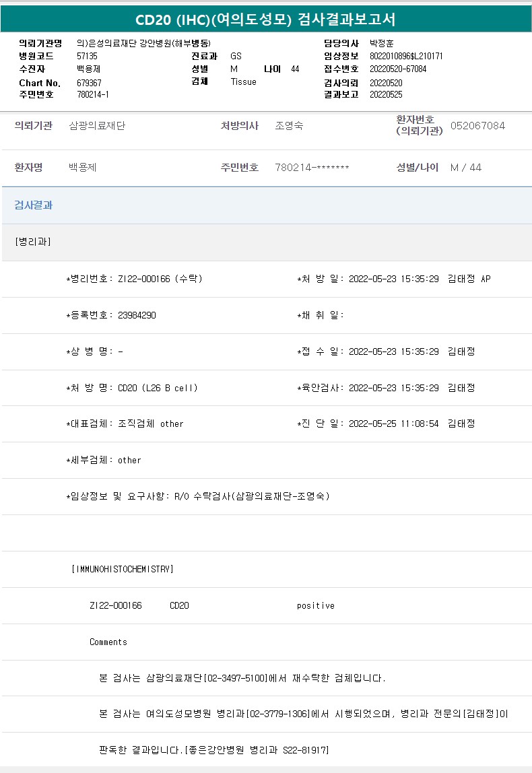Viewport: 532px width, 773px height.
Task: Click the 환자번호 value 052067084
Action: [x=477, y=126]
